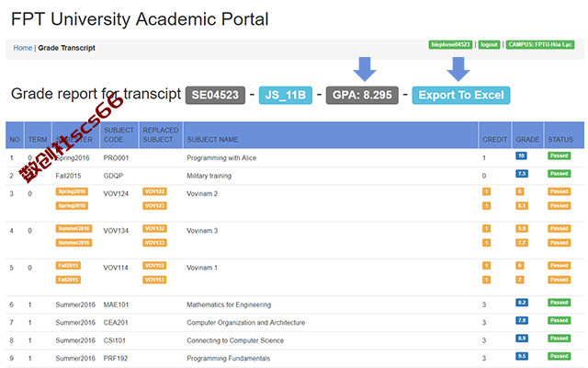Click the 7.9 grade badge for CEA201
Image resolution: width=588 pixels, height=368 pixels.
522,320
